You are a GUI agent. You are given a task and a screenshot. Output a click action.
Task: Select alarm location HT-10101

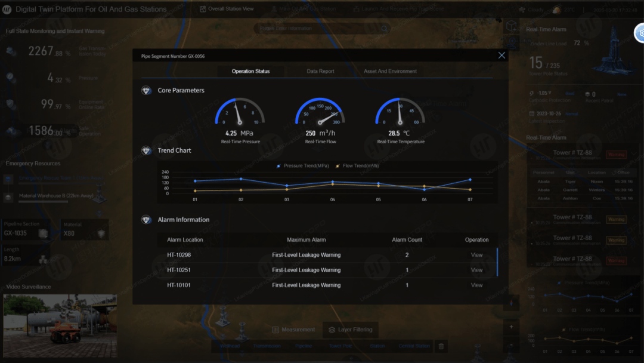179,285
